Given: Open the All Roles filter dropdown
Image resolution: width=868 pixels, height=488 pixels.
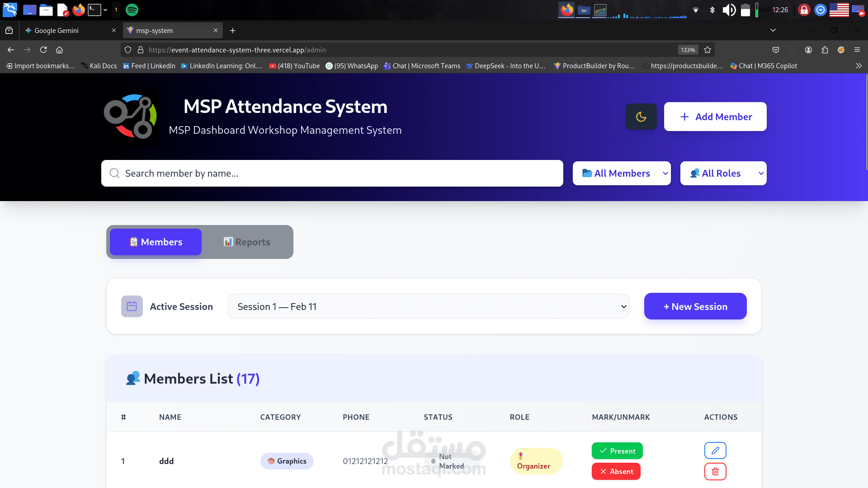Looking at the screenshot, I should coord(723,173).
